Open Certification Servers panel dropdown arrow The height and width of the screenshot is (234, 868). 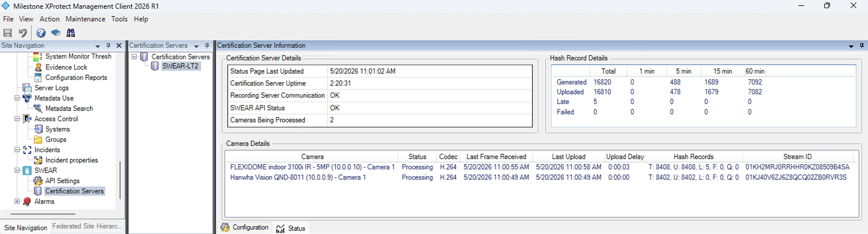coord(196,46)
